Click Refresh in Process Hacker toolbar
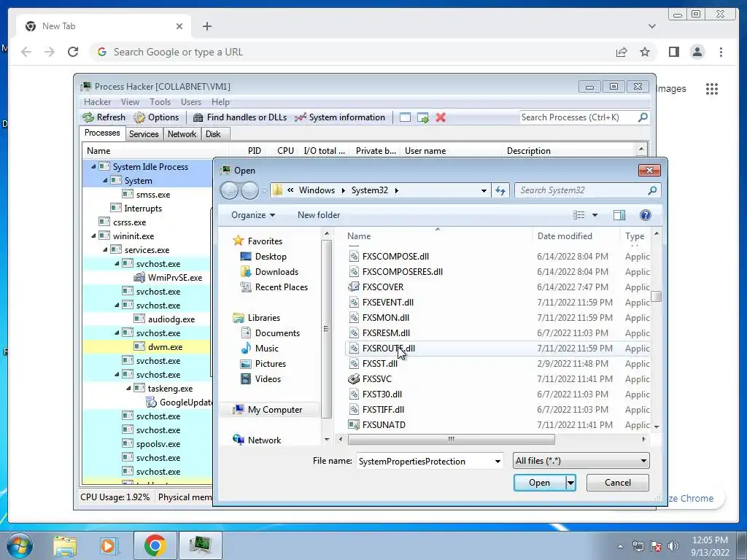747x560 pixels. click(104, 117)
